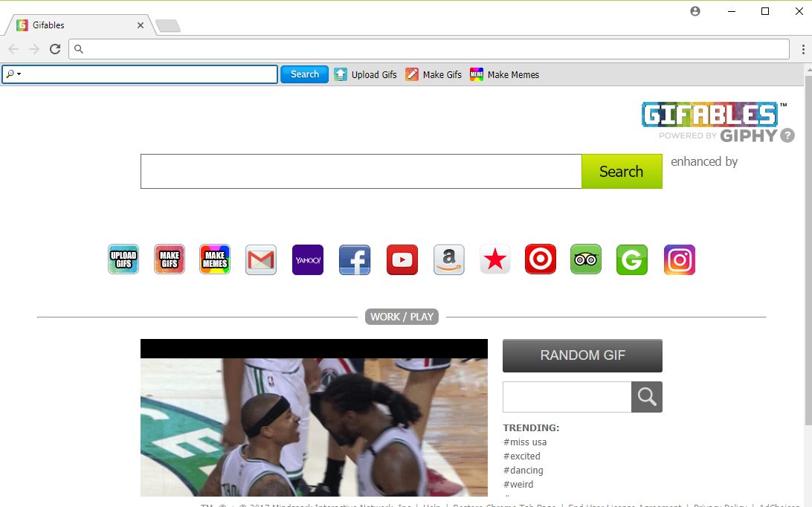Expand the toolbar search magnifier dropdown
The width and height of the screenshot is (812, 507).
pos(13,74)
